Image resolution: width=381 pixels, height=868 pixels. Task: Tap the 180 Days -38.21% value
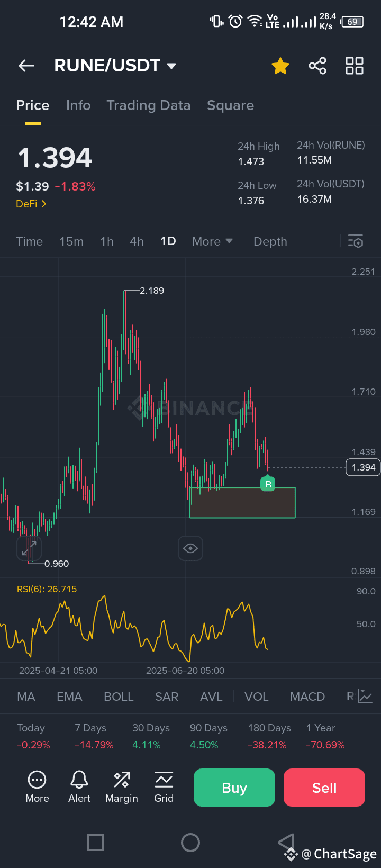(x=267, y=745)
